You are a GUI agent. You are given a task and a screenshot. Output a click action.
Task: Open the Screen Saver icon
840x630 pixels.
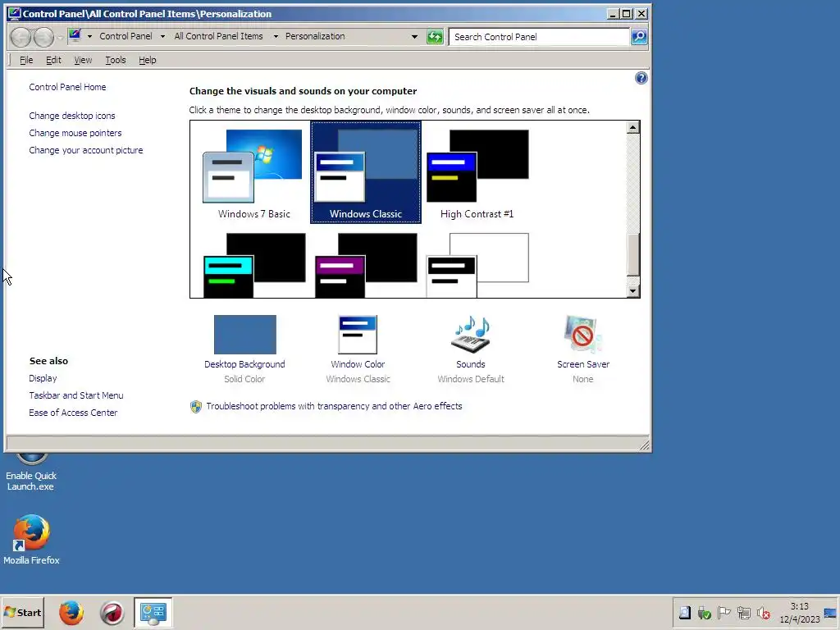pyautogui.click(x=583, y=335)
